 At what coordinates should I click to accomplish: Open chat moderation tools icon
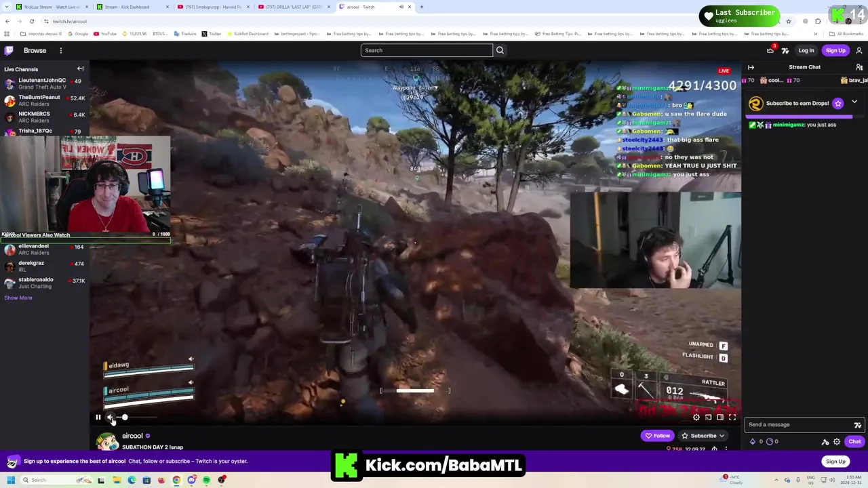click(825, 442)
